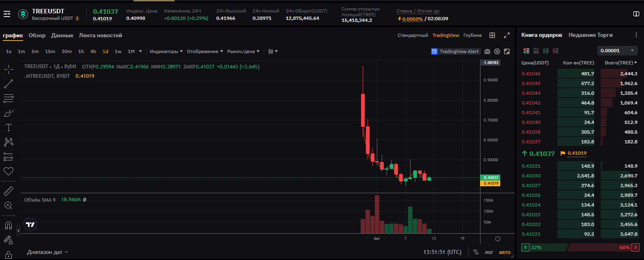Viewport: 644px width, 260px height.
Task: Open Индикаторы dropdown
Action: click(166, 51)
